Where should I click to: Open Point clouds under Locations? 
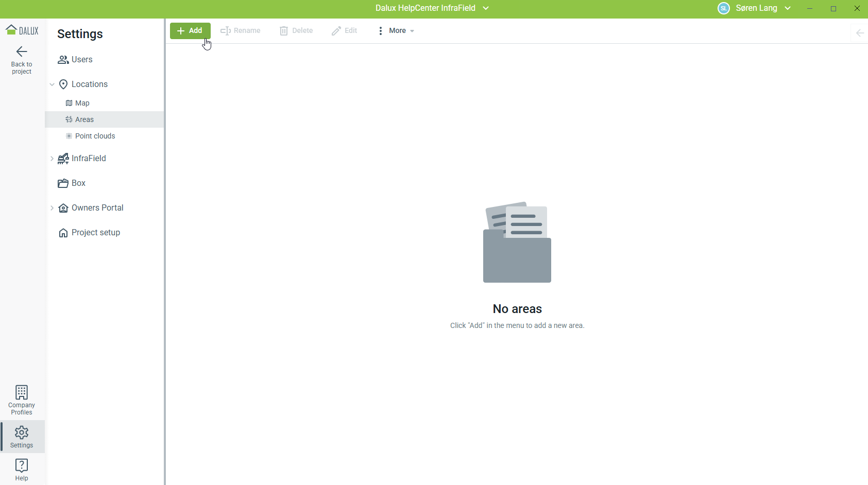tap(95, 136)
